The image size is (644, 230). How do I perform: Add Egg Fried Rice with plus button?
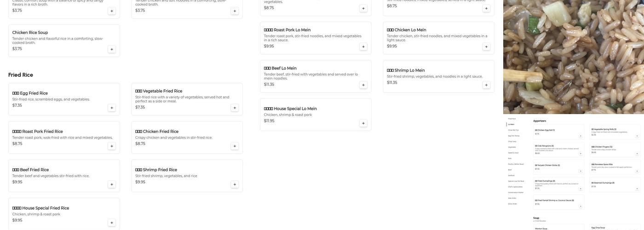[112, 108]
